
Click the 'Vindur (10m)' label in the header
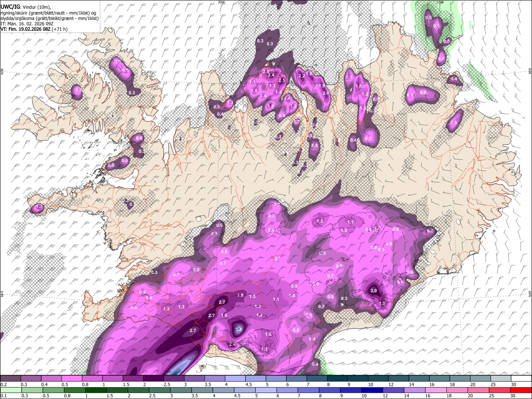click(x=36, y=7)
